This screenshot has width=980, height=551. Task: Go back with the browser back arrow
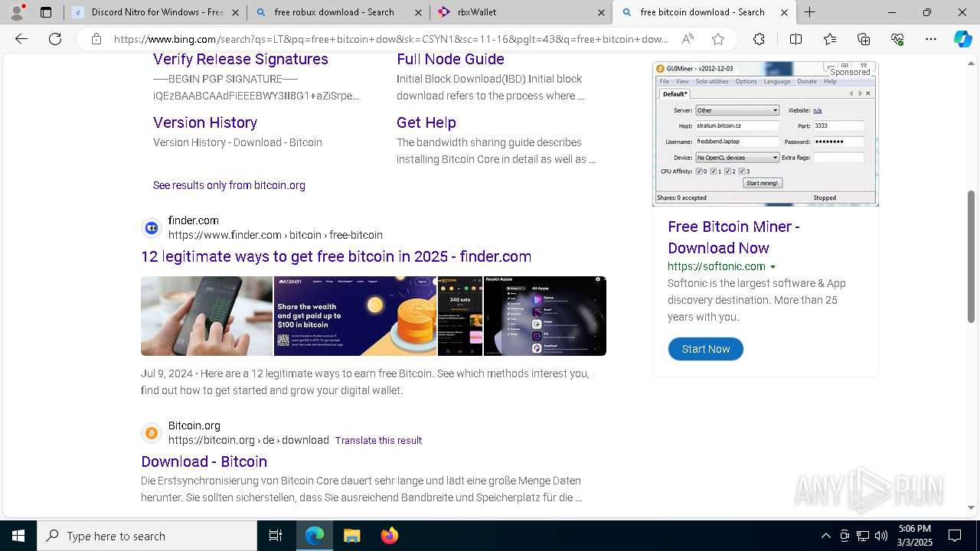coord(21,39)
